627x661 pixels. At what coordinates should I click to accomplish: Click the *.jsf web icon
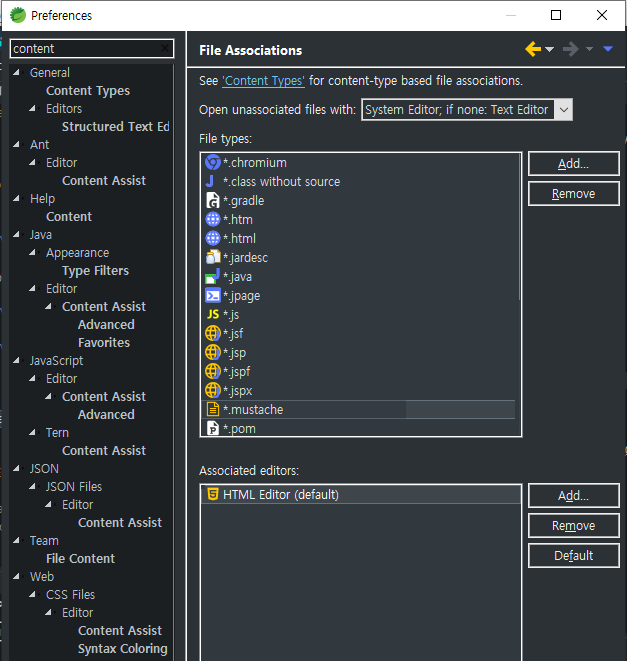213,333
